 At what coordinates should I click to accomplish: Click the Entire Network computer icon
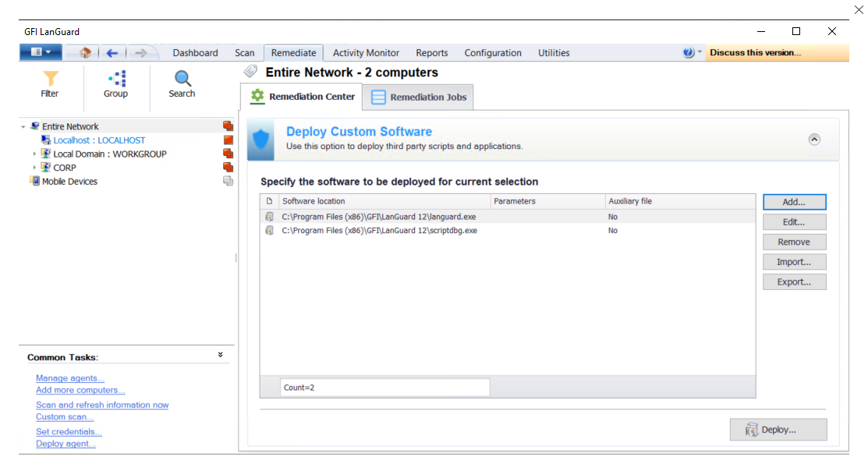pyautogui.click(x=35, y=126)
